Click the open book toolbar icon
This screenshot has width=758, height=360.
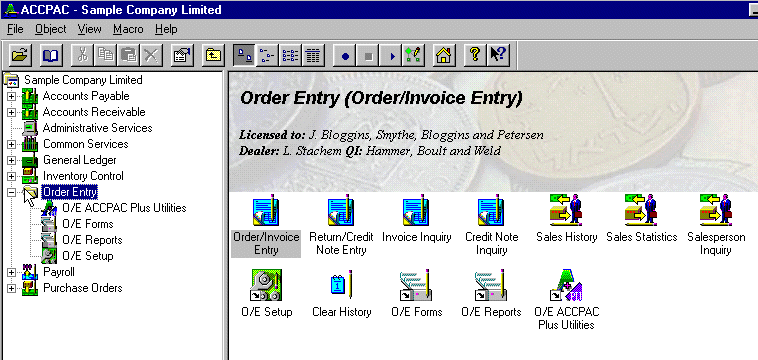tap(50, 55)
